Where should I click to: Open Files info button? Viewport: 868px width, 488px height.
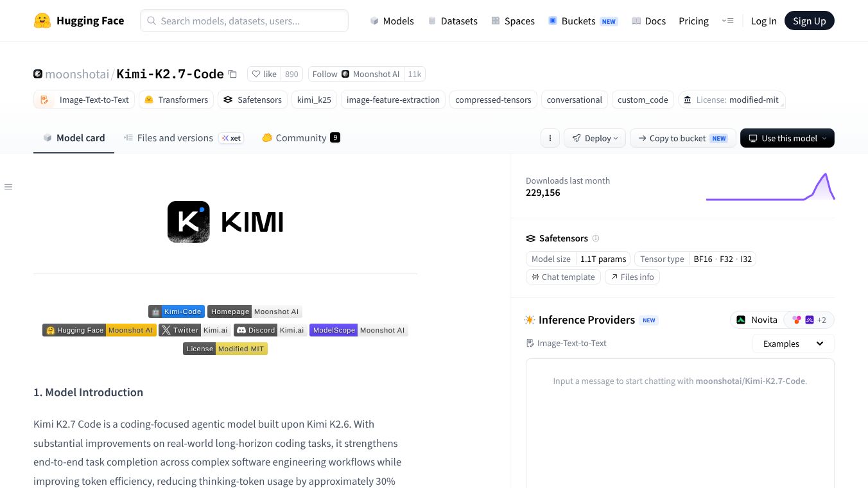tap(632, 277)
